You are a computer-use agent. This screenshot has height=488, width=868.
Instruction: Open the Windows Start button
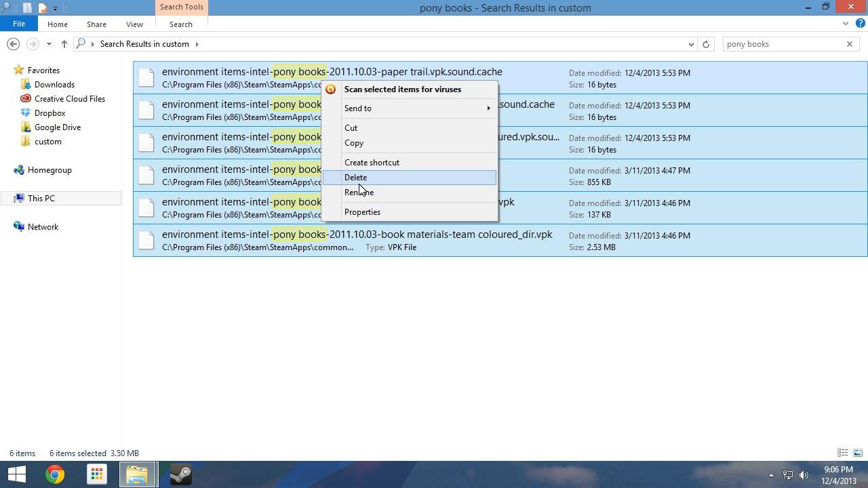(x=17, y=474)
